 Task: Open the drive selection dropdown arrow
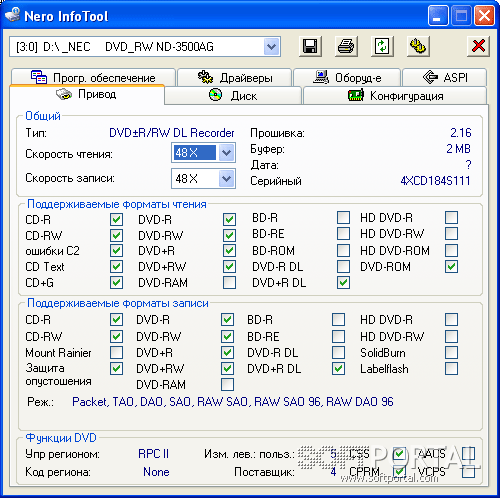272,47
